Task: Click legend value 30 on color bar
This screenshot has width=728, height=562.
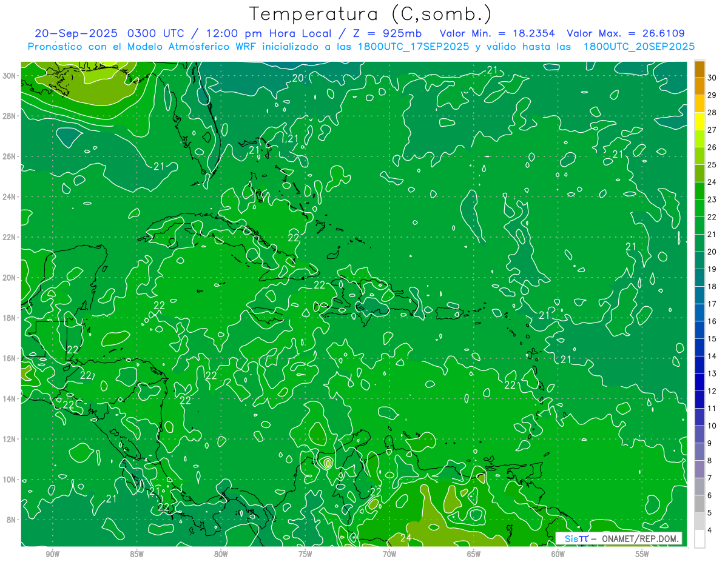Action: [x=712, y=77]
